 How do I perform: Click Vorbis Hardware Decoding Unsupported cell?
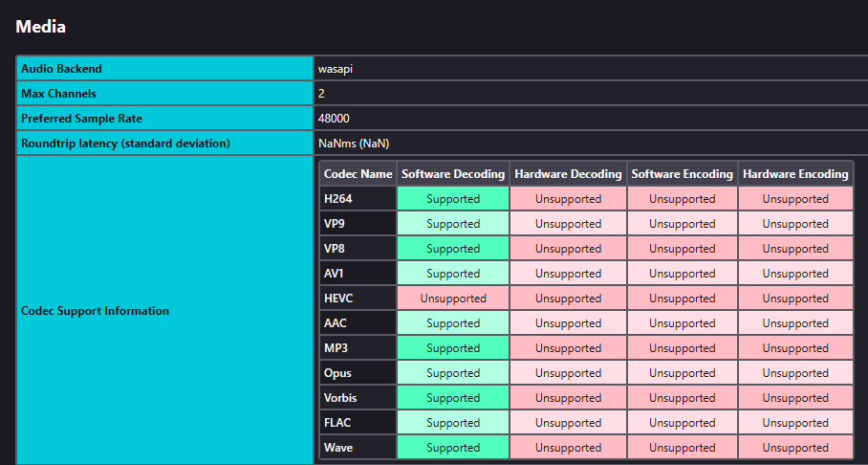pos(569,398)
